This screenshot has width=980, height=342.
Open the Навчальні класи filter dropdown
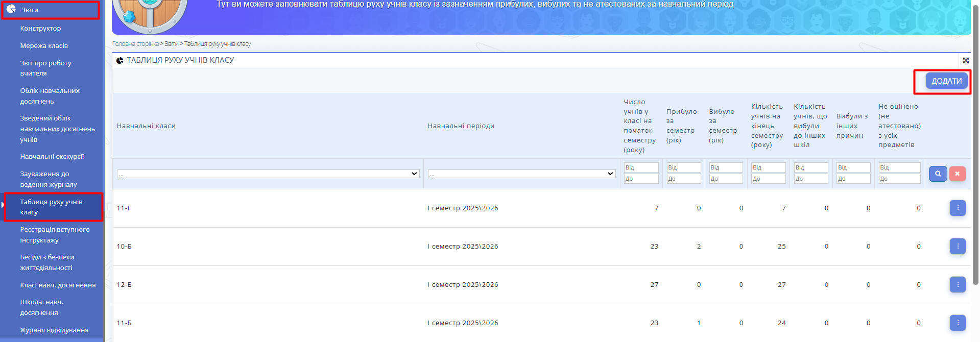pos(268,174)
